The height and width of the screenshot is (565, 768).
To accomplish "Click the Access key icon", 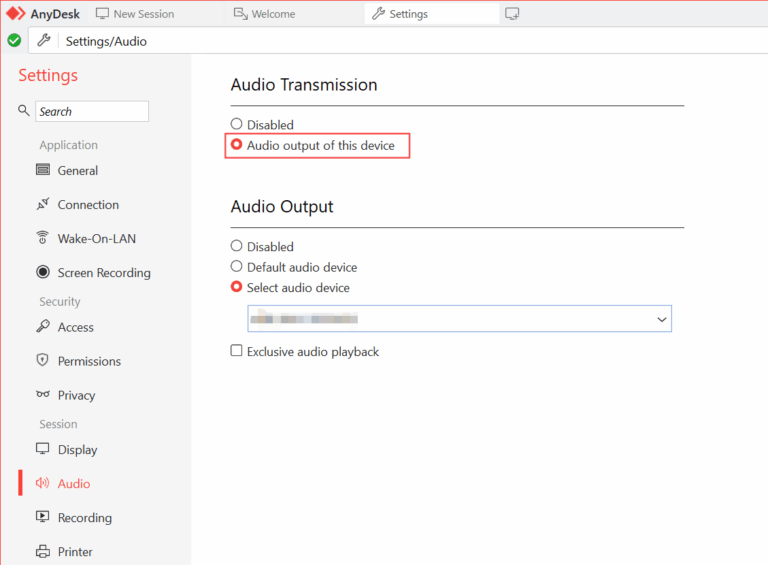I will coord(43,327).
